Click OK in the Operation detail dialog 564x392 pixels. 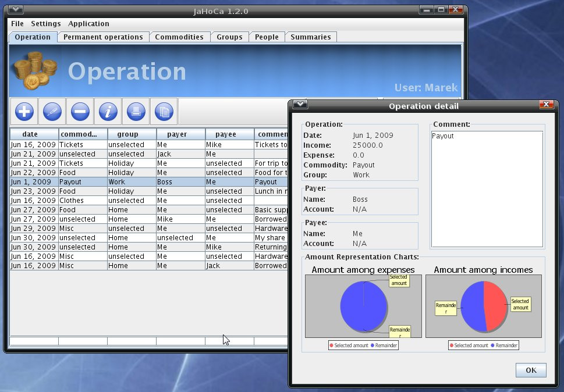tap(531, 370)
